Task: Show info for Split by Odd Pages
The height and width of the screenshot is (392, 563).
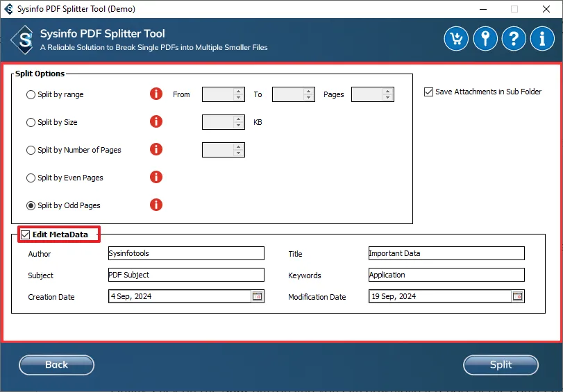Action: tap(156, 205)
